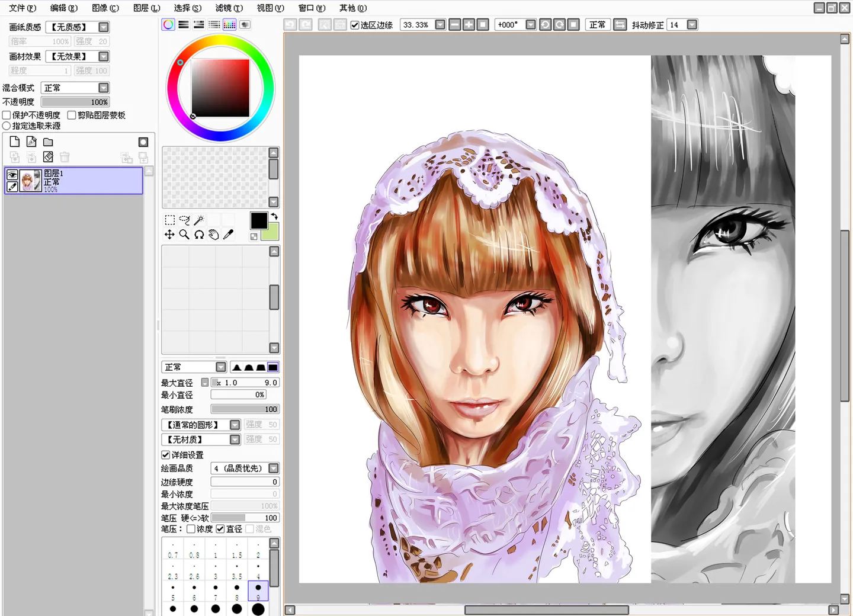The image size is (853, 616).
Task: Uncheck the 选区边缘 checkbox
Action: tap(355, 25)
